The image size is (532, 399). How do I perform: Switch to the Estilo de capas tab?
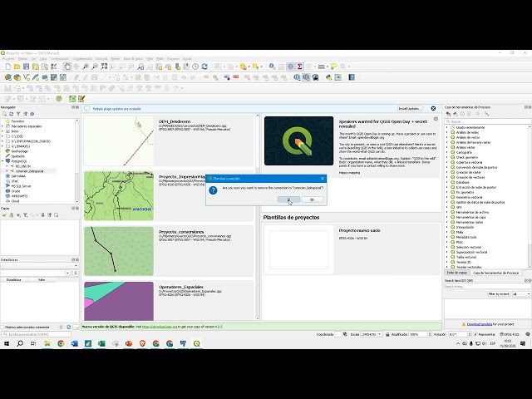(456, 273)
